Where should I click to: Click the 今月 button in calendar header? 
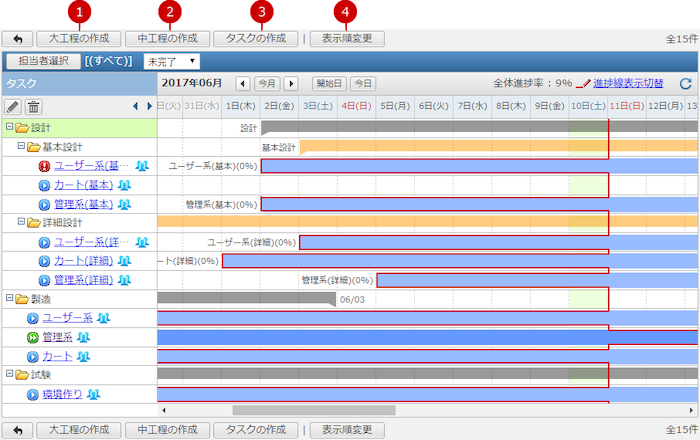coord(267,84)
